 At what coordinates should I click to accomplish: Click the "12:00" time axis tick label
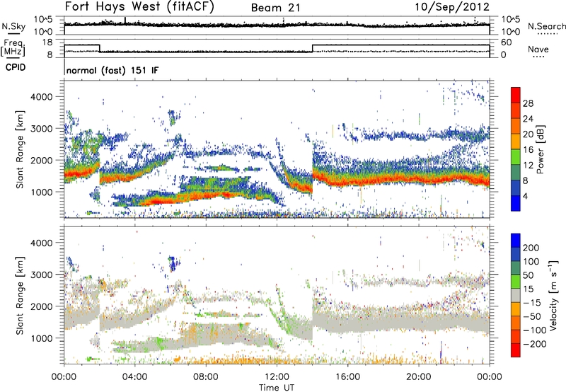(277, 377)
